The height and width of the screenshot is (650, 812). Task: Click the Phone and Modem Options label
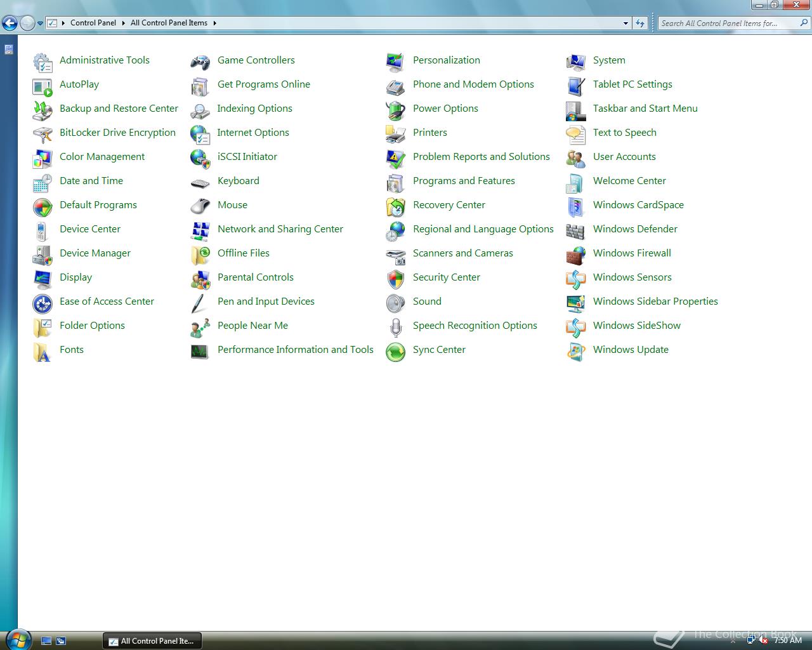473,84
